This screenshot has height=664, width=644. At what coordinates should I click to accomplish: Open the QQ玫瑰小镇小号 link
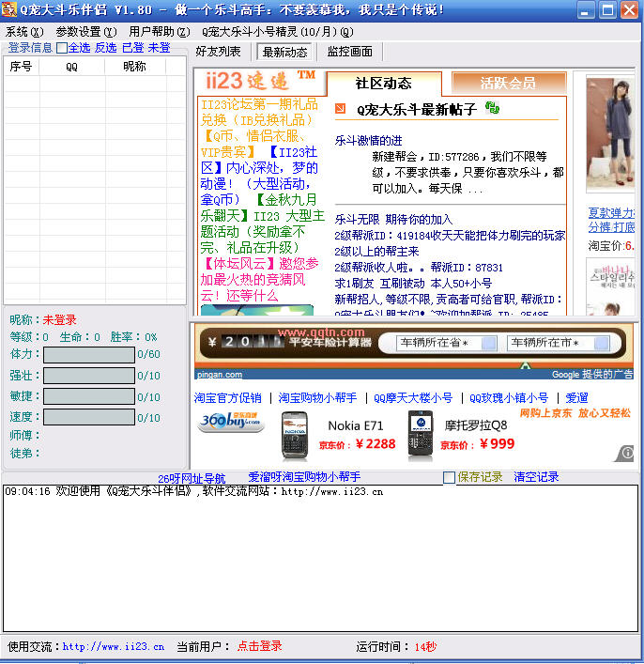[x=509, y=398]
